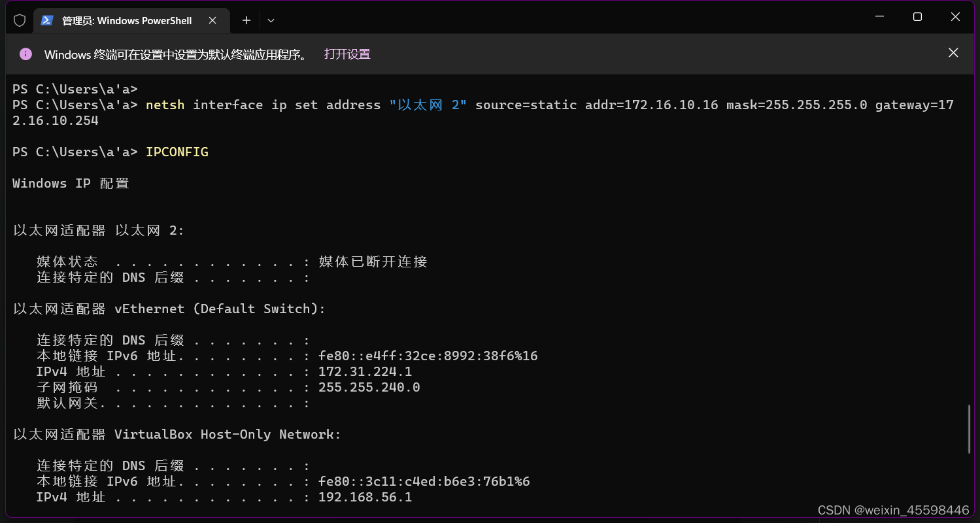Click the addr=172.16.10.16 parameter
This screenshot has width=980, height=523.
point(652,105)
